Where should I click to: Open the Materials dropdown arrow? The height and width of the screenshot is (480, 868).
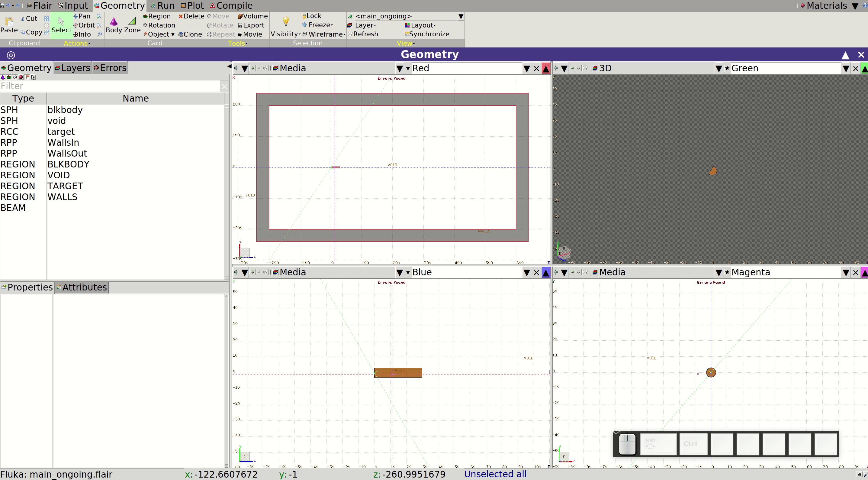(855, 6)
